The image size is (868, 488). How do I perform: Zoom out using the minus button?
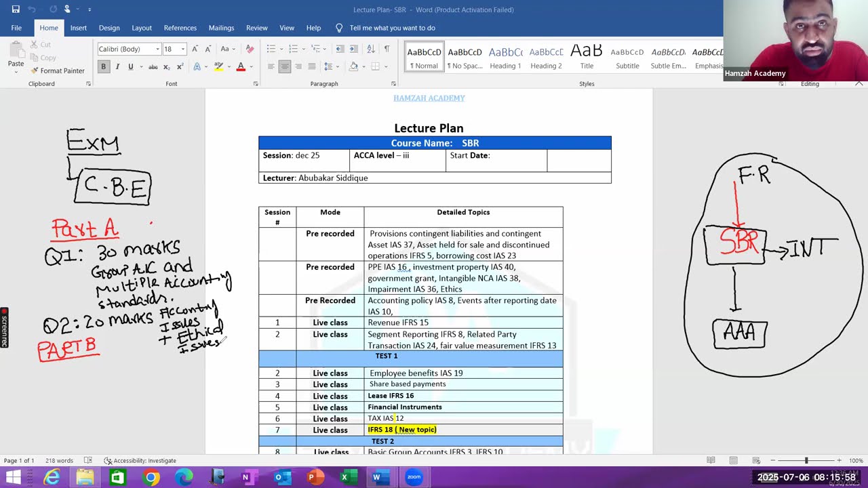(x=774, y=460)
